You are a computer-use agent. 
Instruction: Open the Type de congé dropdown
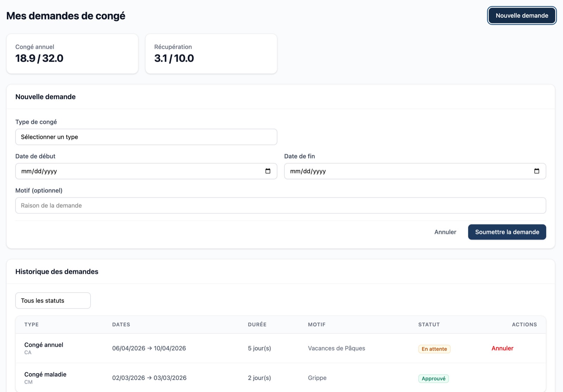pos(146,137)
